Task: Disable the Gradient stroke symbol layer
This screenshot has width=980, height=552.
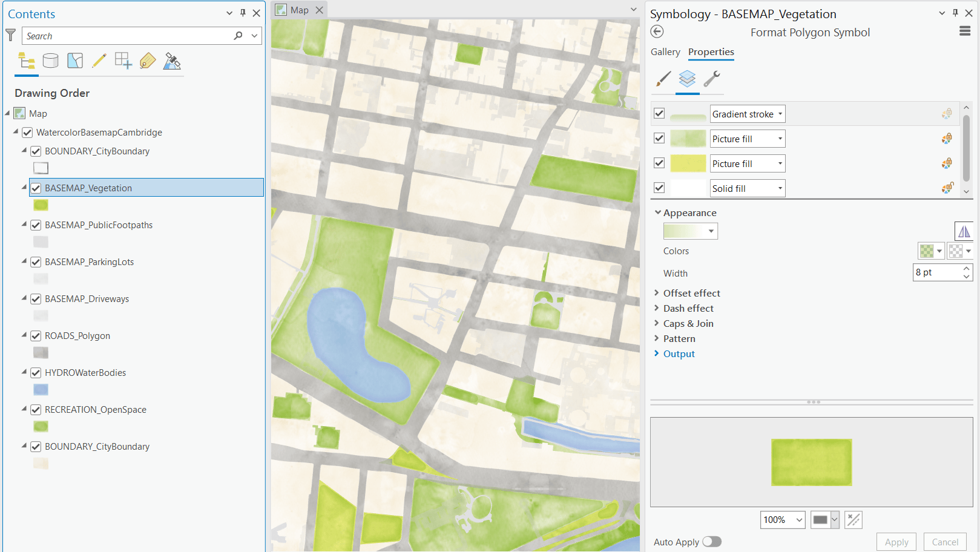Action: 659,113
